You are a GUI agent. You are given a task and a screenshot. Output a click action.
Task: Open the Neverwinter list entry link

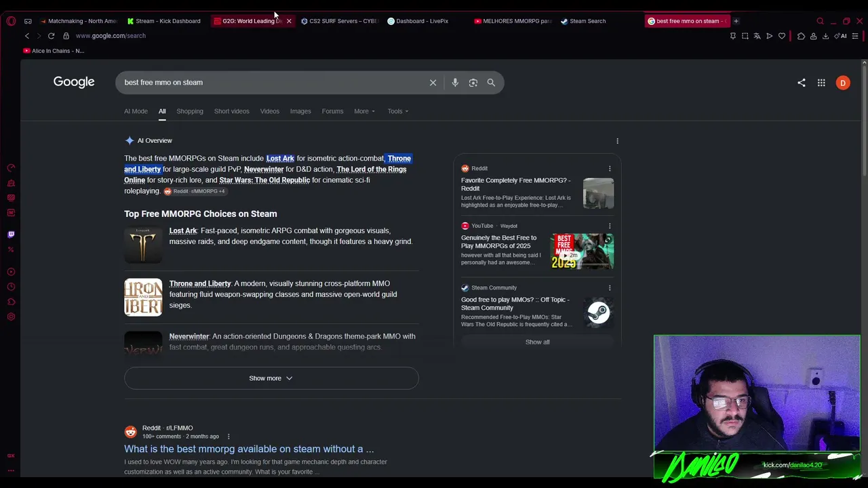(189, 337)
